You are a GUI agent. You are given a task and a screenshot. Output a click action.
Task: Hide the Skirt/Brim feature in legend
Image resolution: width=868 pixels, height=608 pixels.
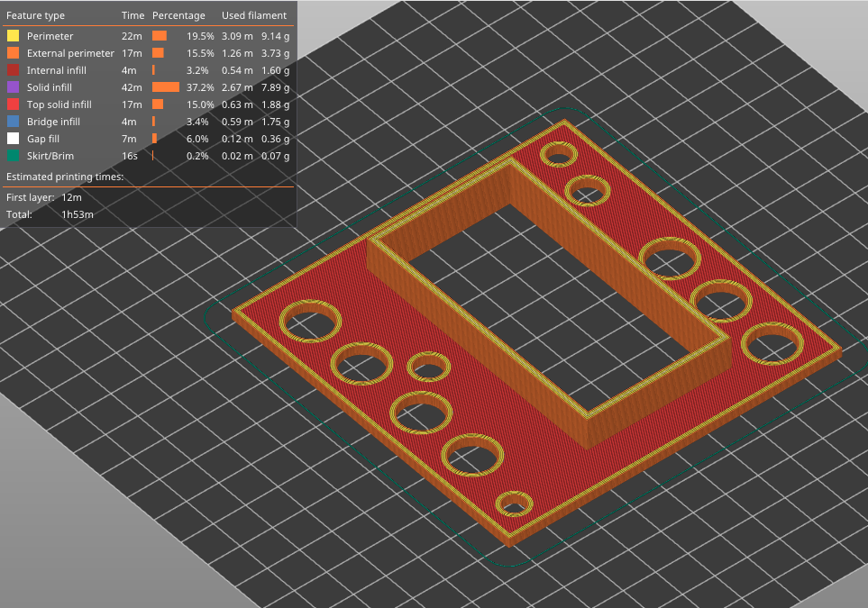pyautogui.click(x=49, y=156)
